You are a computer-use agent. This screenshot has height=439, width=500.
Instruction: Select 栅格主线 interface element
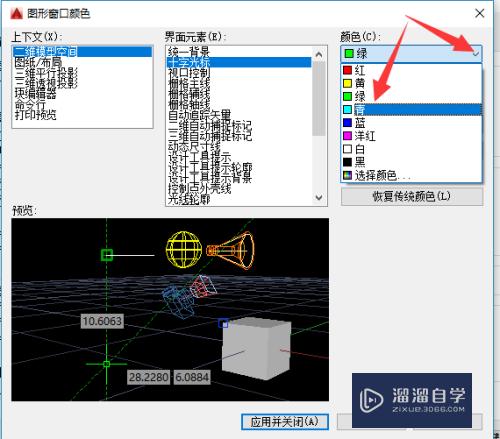pyautogui.click(x=239, y=83)
